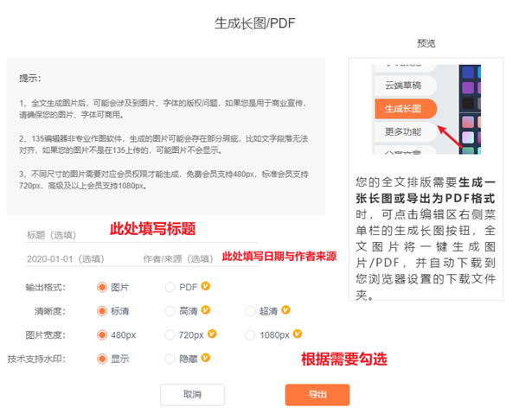Select 超清 clarity radio button
Image resolution: width=519 pixels, height=420 pixels.
coord(251,310)
